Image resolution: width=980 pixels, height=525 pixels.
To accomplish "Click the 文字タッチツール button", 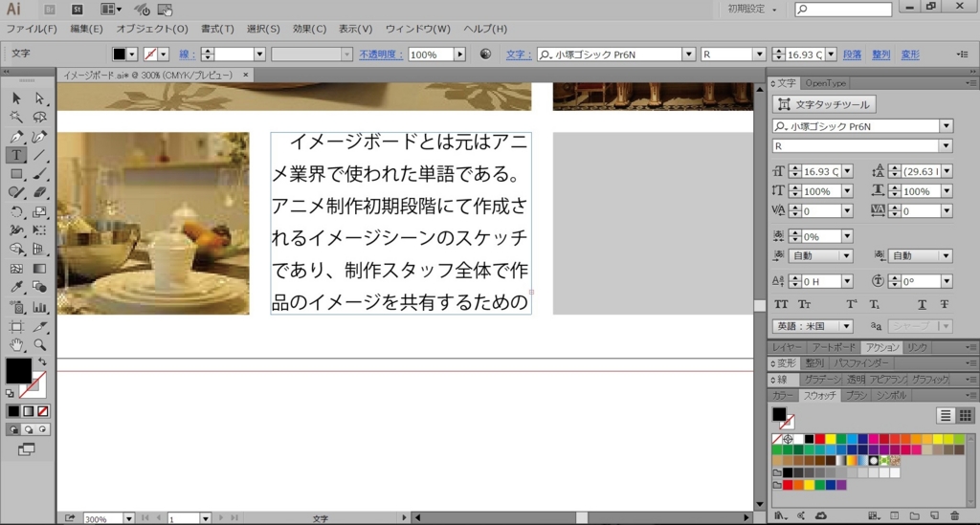I will tap(823, 104).
